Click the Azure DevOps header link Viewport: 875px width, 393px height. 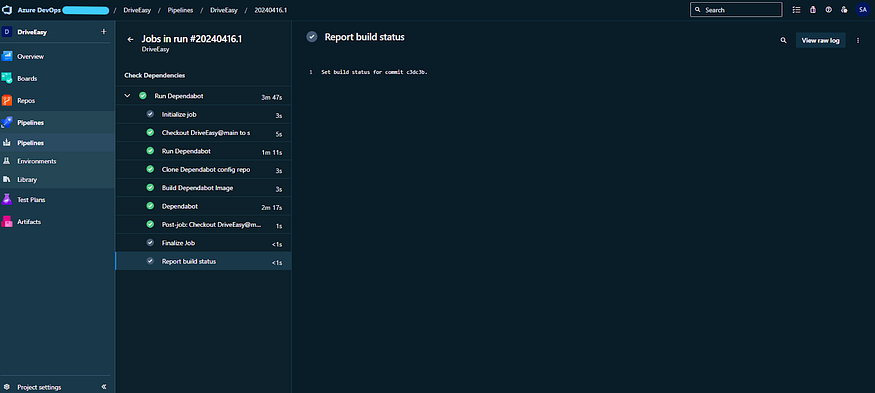tap(39, 10)
